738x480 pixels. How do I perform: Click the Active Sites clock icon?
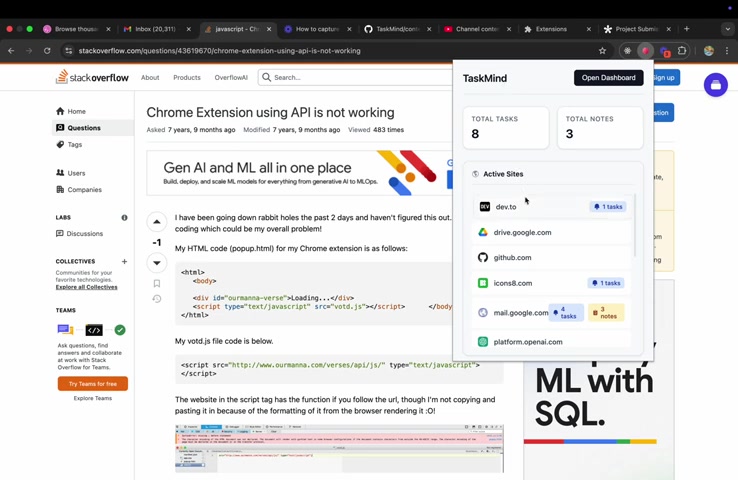475,174
